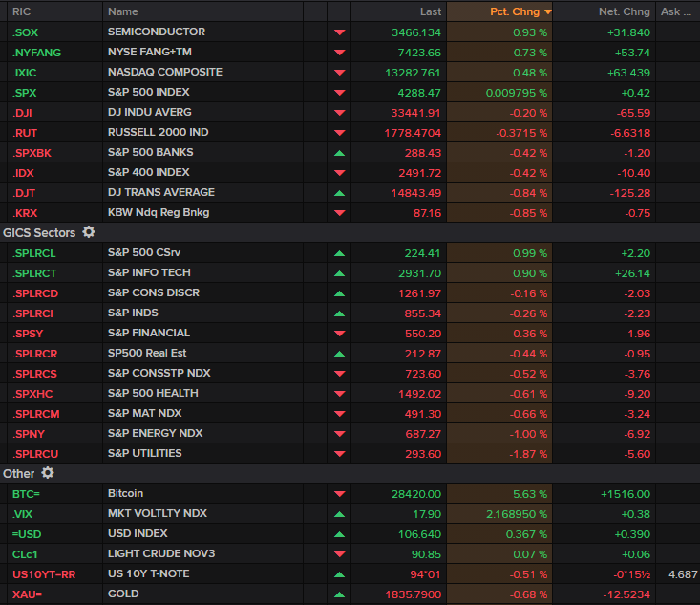Click the +63.439 Nasdaq net change

[628, 73]
